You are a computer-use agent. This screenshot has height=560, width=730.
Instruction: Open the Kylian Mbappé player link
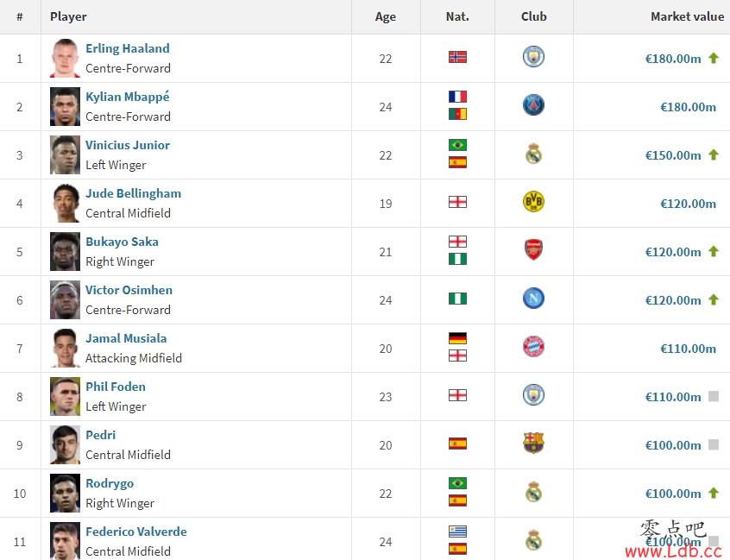tap(128, 97)
